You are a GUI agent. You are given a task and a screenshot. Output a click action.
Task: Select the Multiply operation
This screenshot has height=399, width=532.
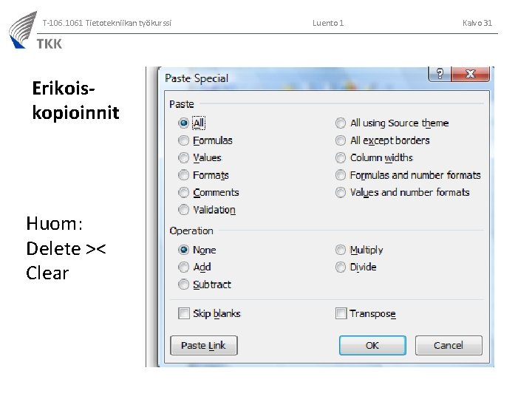(341, 250)
